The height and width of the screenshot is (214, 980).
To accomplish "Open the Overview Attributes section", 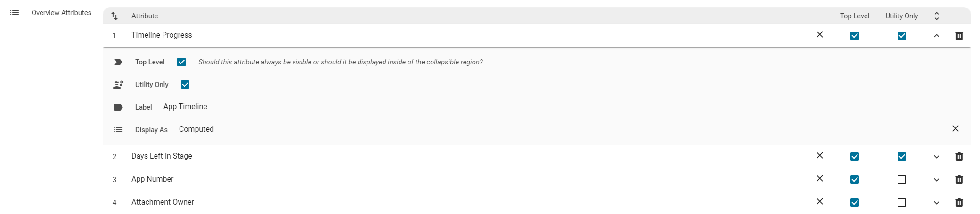I will pos(61,13).
